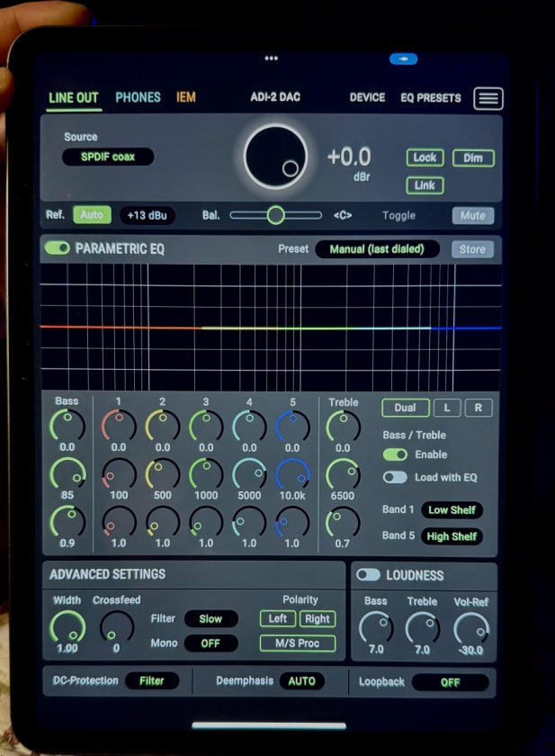Switch to the PHONES tab
The height and width of the screenshot is (756, 555).
point(138,97)
